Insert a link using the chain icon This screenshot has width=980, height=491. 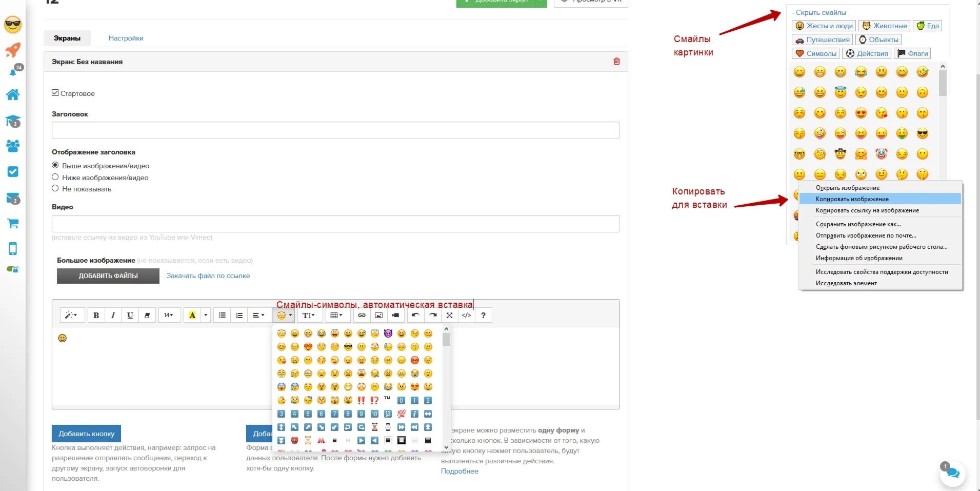point(362,315)
